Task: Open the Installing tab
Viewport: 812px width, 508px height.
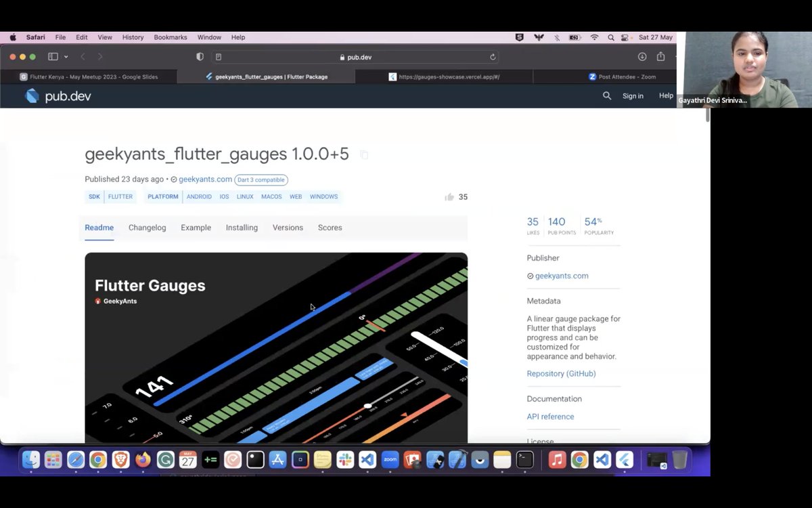Action: click(242, 228)
